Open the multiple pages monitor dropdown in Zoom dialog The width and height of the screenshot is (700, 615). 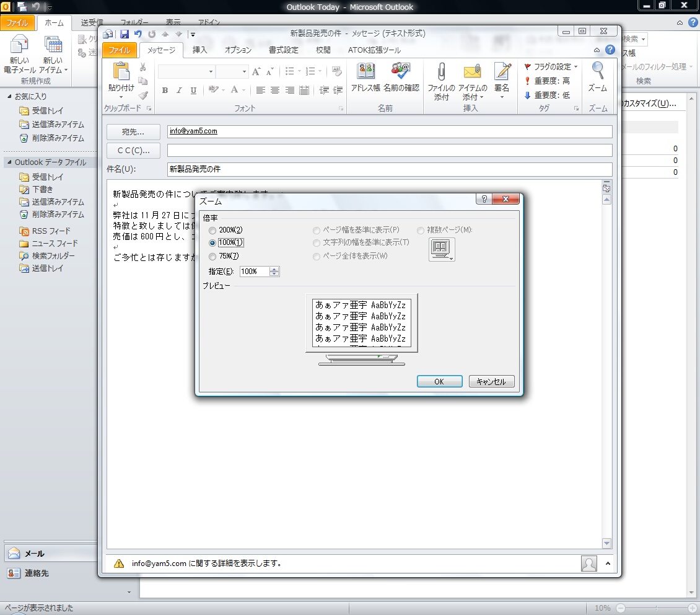[x=442, y=249]
